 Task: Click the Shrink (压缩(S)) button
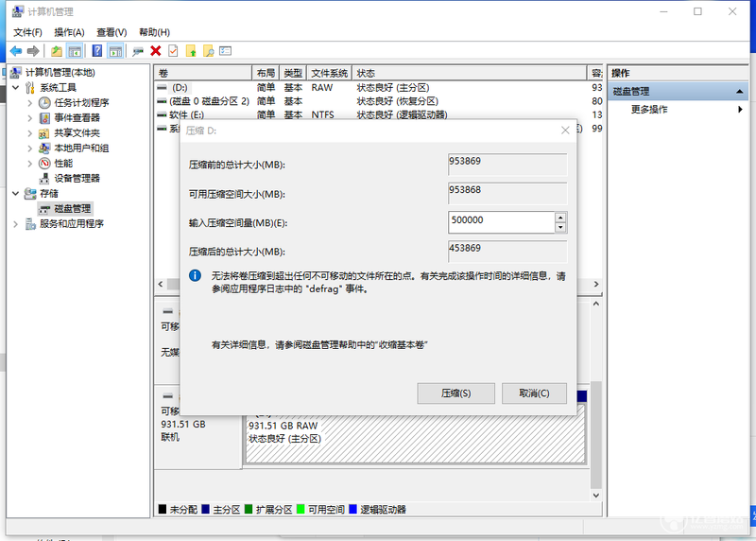pyautogui.click(x=455, y=393)
